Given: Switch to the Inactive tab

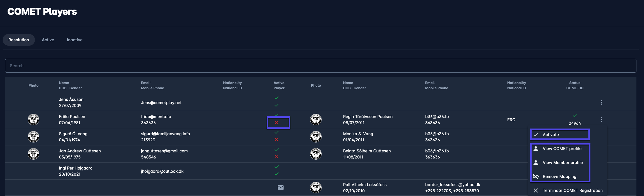Looking at the screenshot, I should (75, 40).
